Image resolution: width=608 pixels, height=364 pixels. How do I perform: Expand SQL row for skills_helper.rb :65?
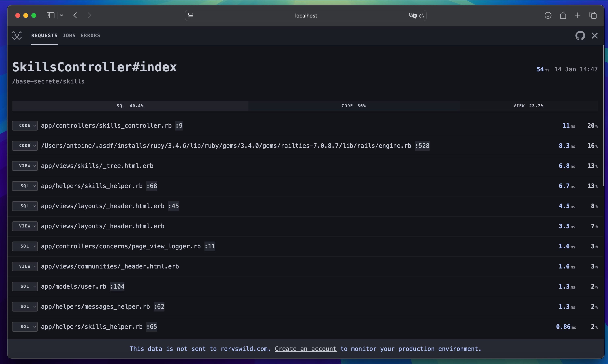[x=25, y=327]
